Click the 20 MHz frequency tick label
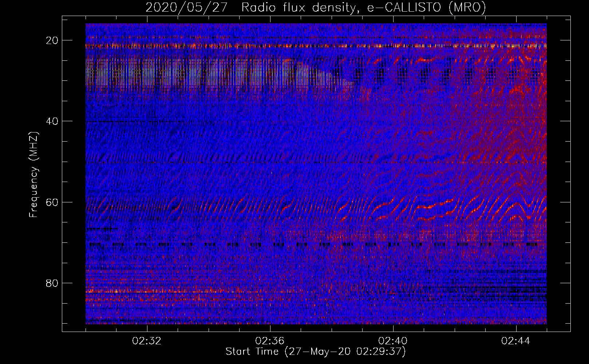This screenshot has width=589, height=364. (52, 40)
